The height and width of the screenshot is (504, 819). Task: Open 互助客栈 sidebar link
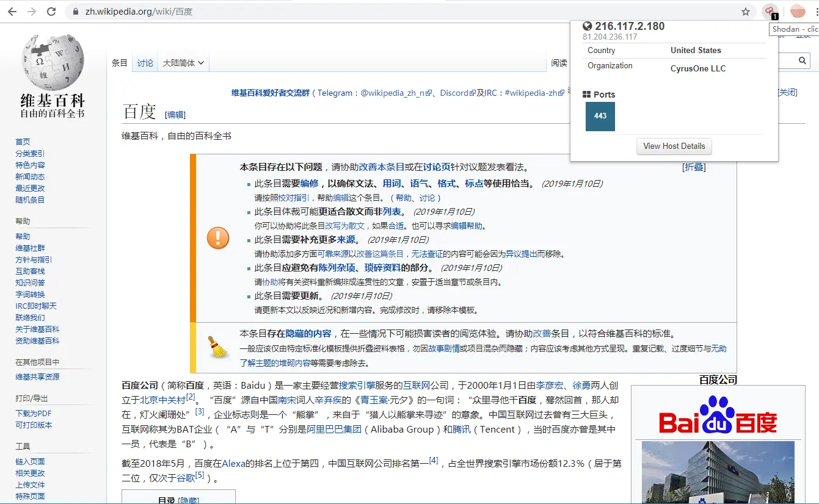30,271
